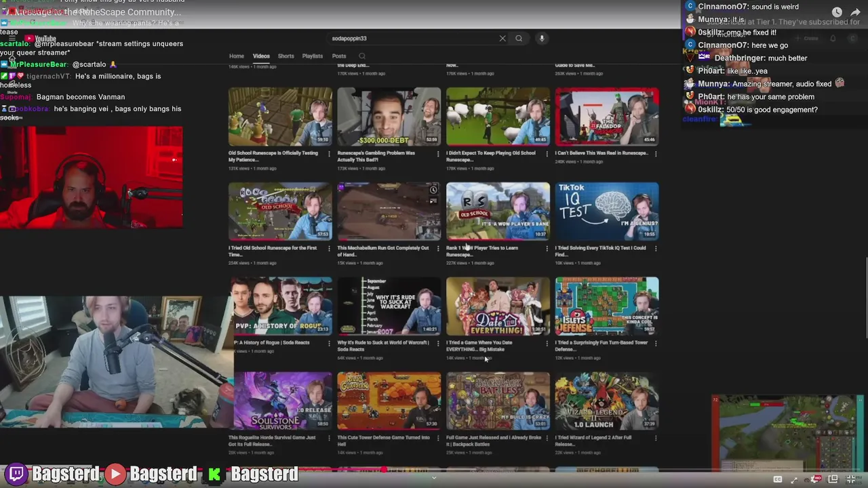Open 'Runescape's Gambling Problem Was Actually This Bad' title

376,156
